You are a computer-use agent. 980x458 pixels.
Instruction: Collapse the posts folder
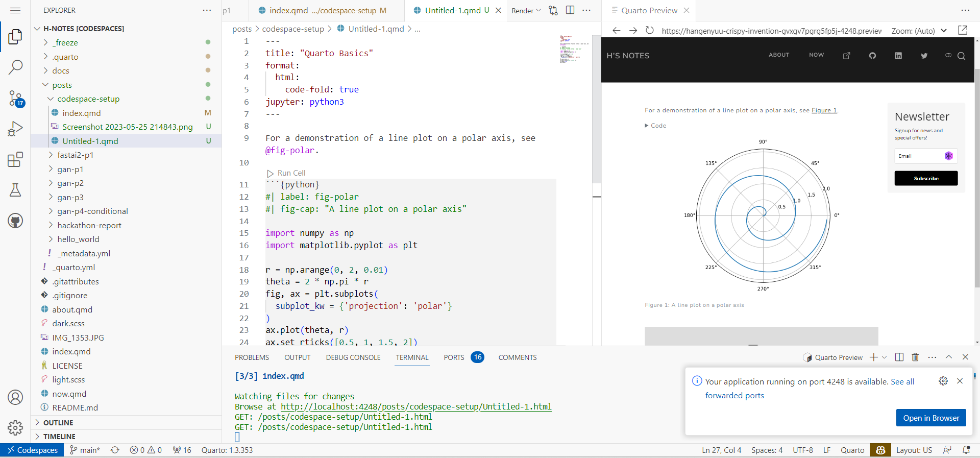coord(62,85)
